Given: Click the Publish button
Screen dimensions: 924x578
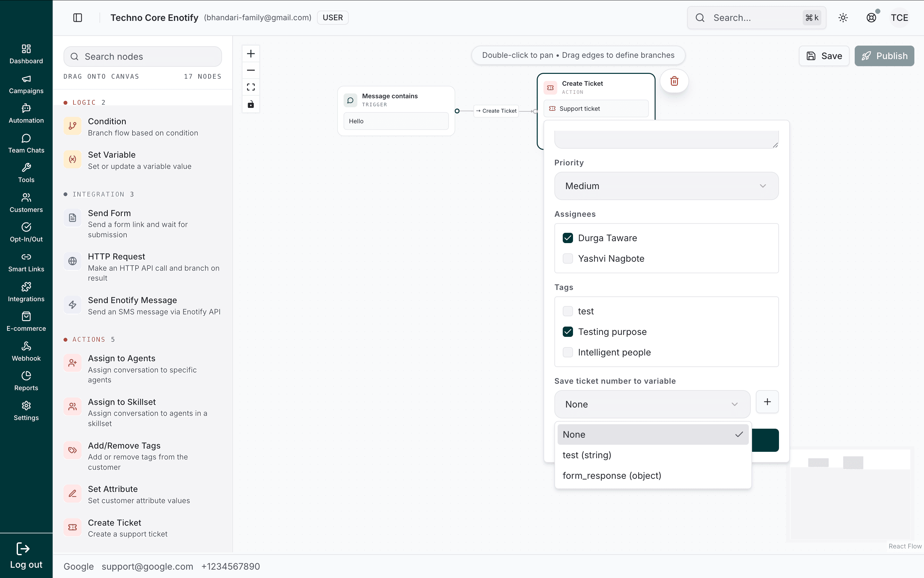Looking at the screenshot, I should point(884,56).
